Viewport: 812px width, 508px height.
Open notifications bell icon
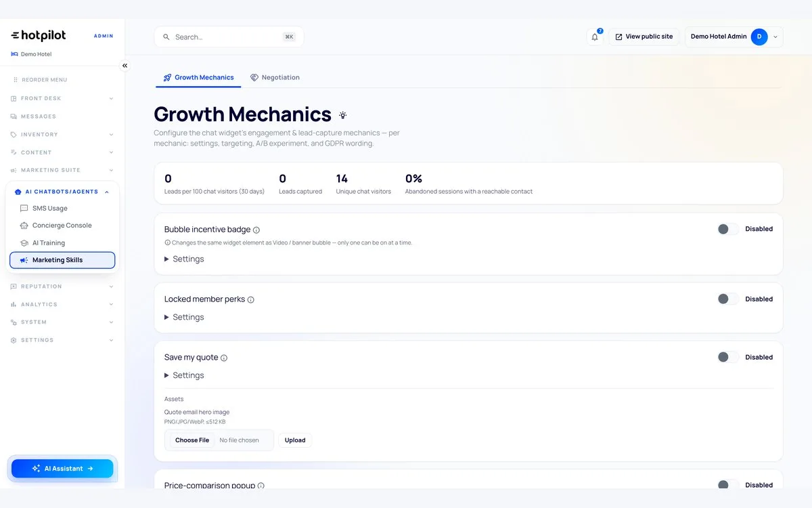(595, 37)
